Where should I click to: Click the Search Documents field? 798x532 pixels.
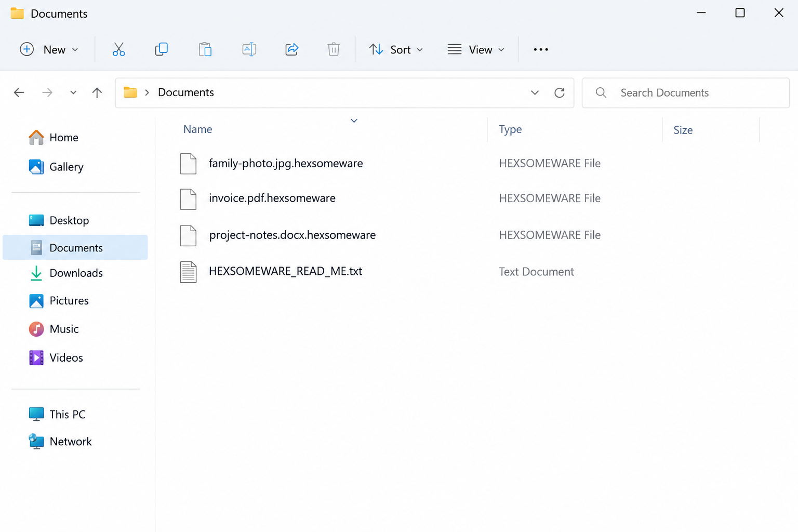pyautogui.click(x=686, y=92)
